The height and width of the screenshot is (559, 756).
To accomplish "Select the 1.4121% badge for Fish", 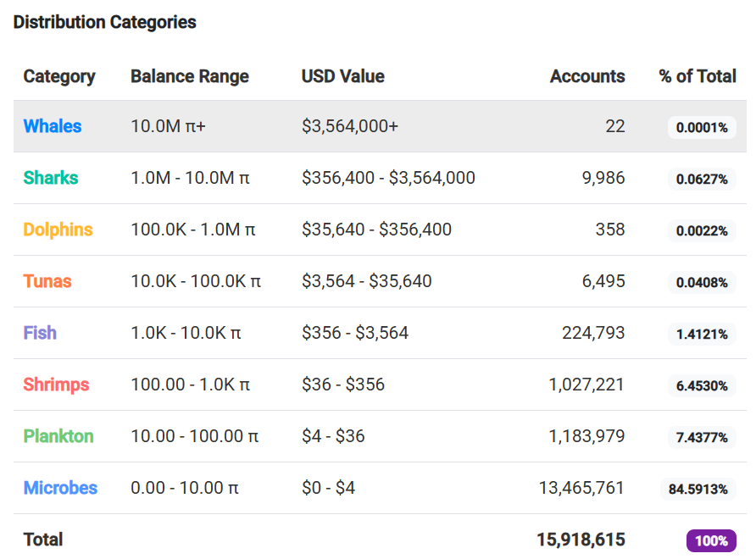I will 702,334.
